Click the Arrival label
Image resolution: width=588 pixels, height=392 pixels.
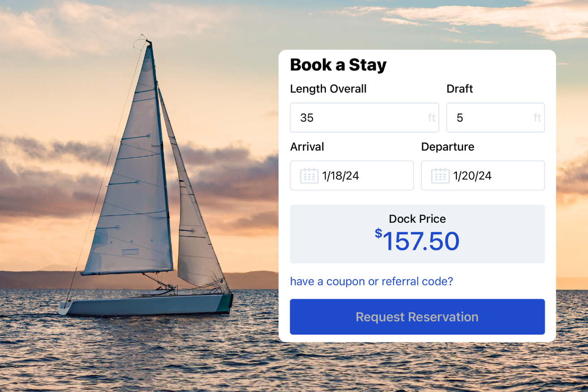tap(307, 146)
